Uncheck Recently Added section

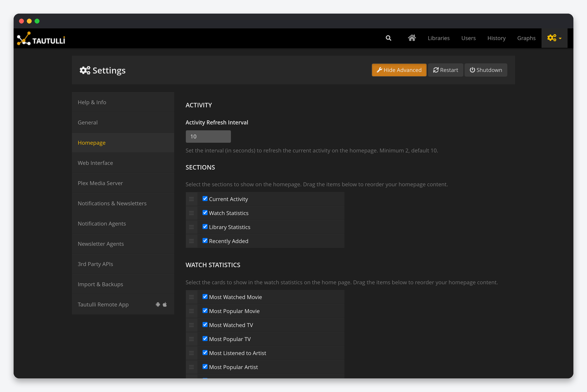[x=205, y=241]
